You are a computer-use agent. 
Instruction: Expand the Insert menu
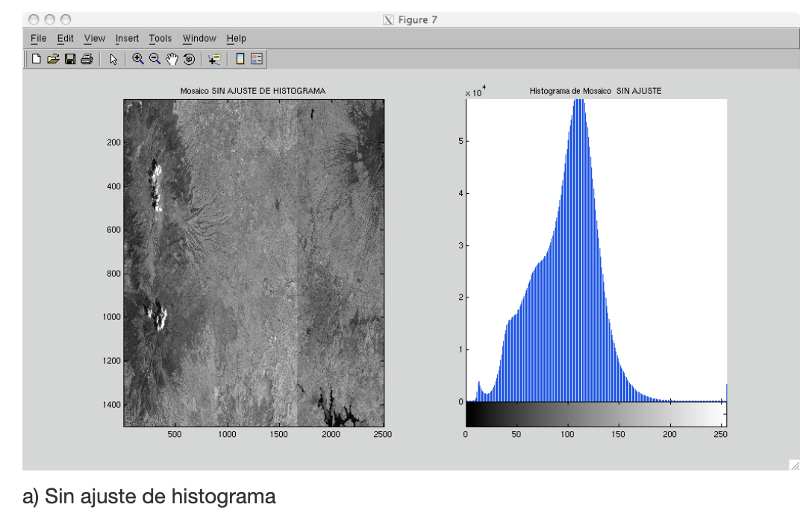pos(127,39)
